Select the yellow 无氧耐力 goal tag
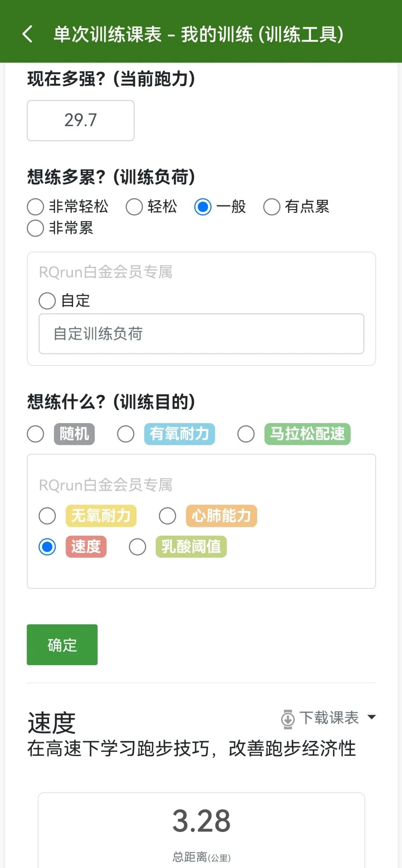This screenshot has width=402, height=868. click(101, 516)
